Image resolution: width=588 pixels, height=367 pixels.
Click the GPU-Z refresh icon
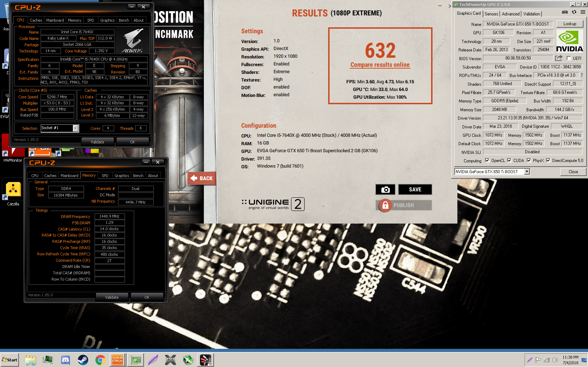point(574,12)
